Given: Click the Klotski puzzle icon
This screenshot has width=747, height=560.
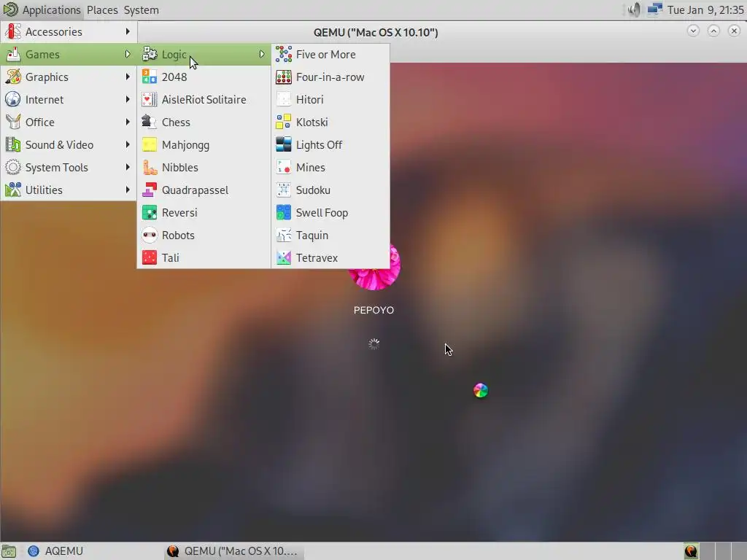Looking at the screenshot, I should click(x=284, y=122).
